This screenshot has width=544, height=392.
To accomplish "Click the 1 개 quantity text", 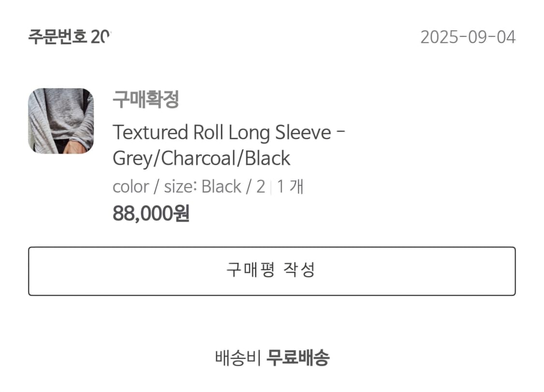I will [x=290, y=187].
